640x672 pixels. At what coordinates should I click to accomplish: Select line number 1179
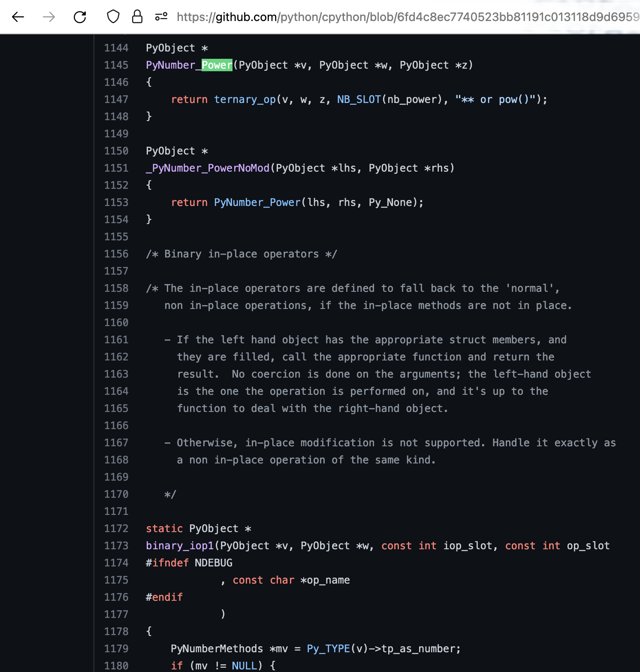[x=116, y=649]
